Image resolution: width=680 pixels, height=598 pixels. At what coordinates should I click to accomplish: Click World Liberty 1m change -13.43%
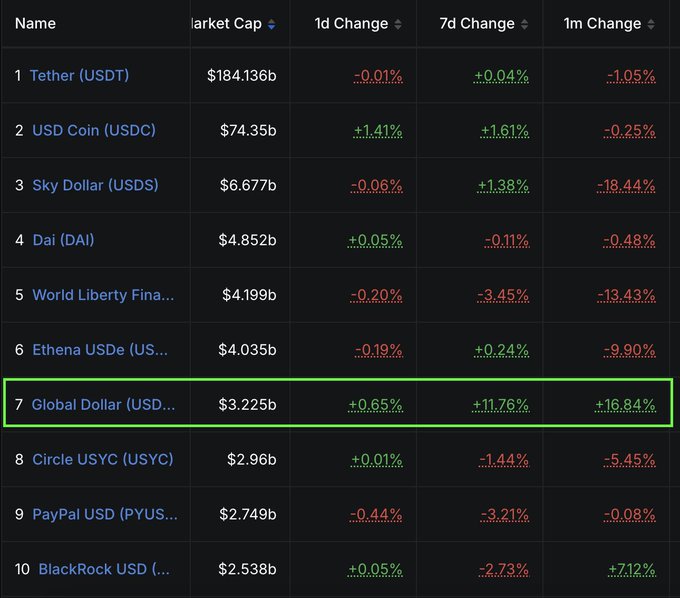(x=627, y=295)
